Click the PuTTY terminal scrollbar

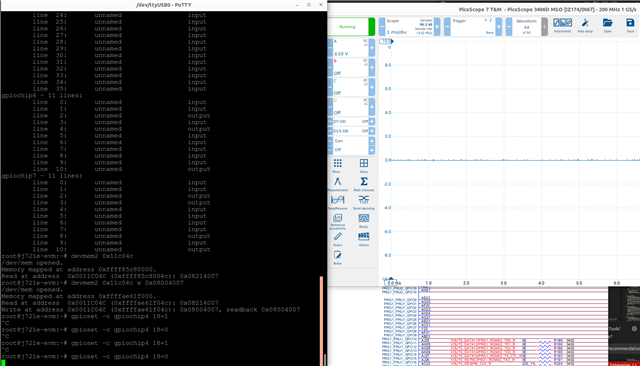pyautogui.click(x=322, y=320)
